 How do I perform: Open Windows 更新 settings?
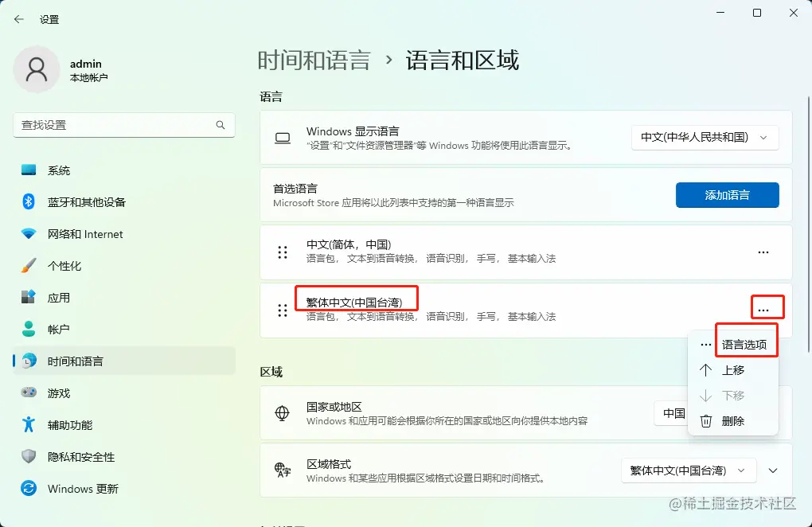click(x=124, y=489)
